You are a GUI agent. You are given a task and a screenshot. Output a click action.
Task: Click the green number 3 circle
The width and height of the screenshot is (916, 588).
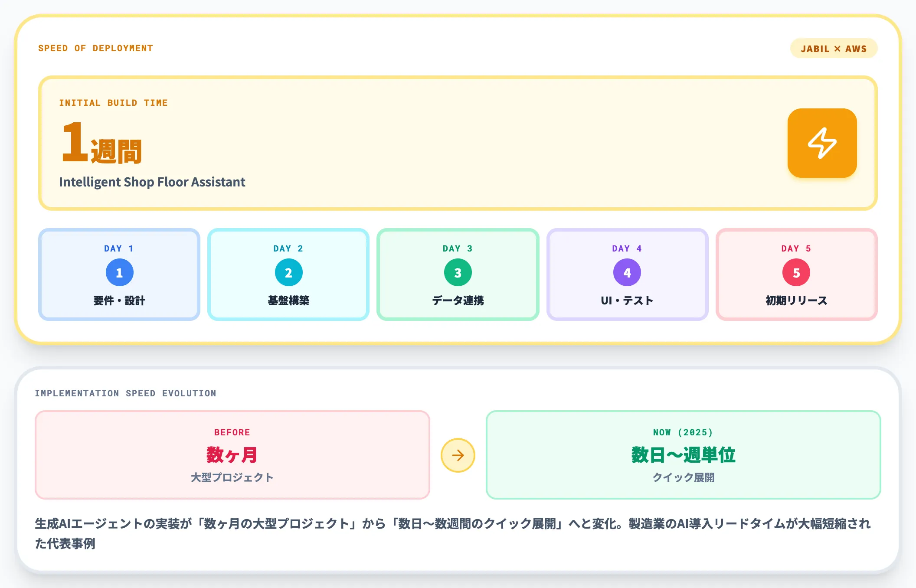point(458,272)
